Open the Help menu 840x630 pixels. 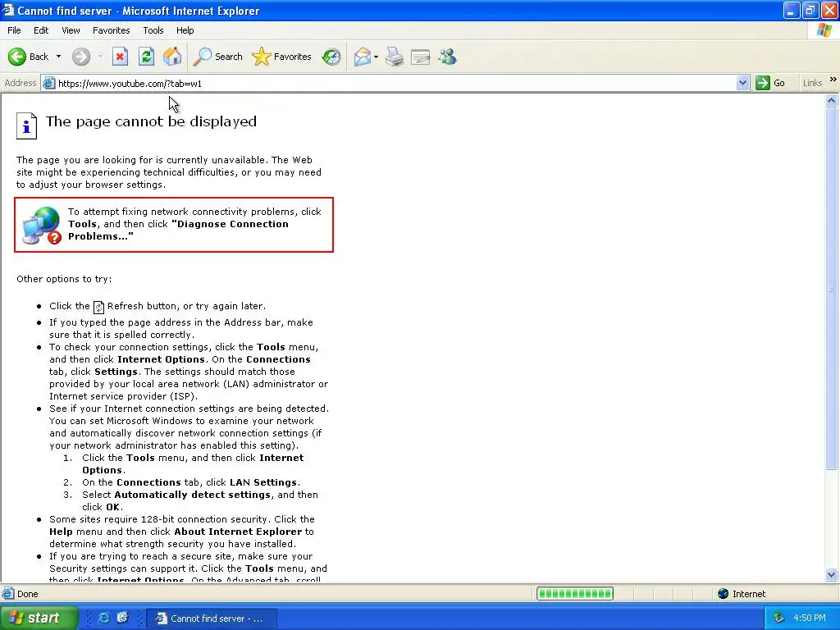(185, 30)
